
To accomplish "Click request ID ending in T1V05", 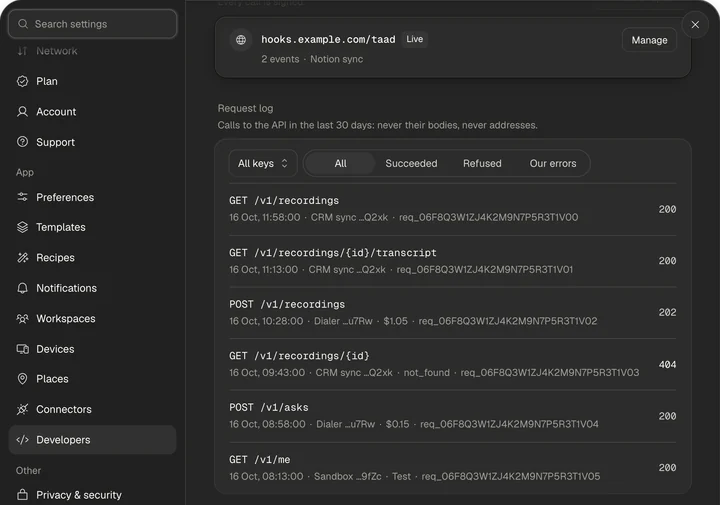I will pos(511,476).
